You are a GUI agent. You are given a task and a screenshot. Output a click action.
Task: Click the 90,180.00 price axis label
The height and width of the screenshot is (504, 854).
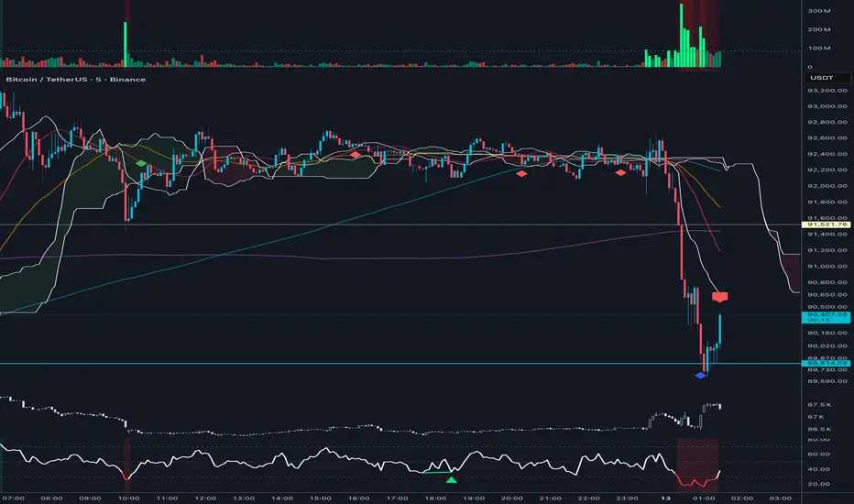(827, 333)
